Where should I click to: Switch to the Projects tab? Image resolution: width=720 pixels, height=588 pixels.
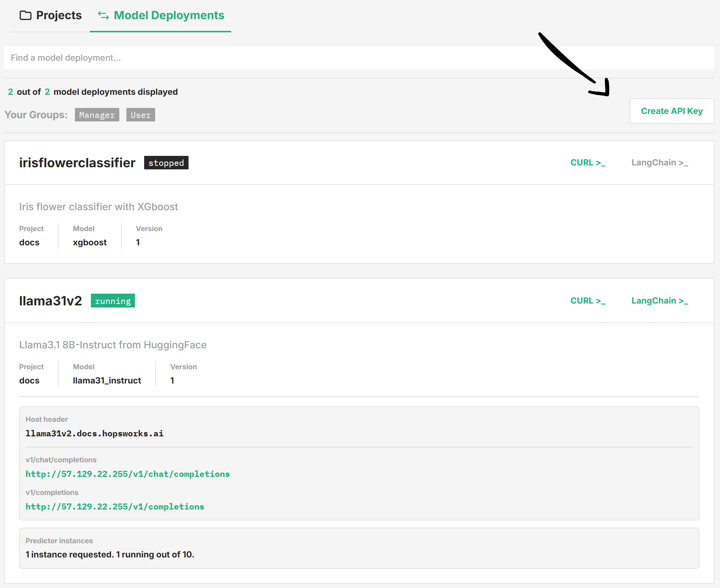click(x=58, y=15)
